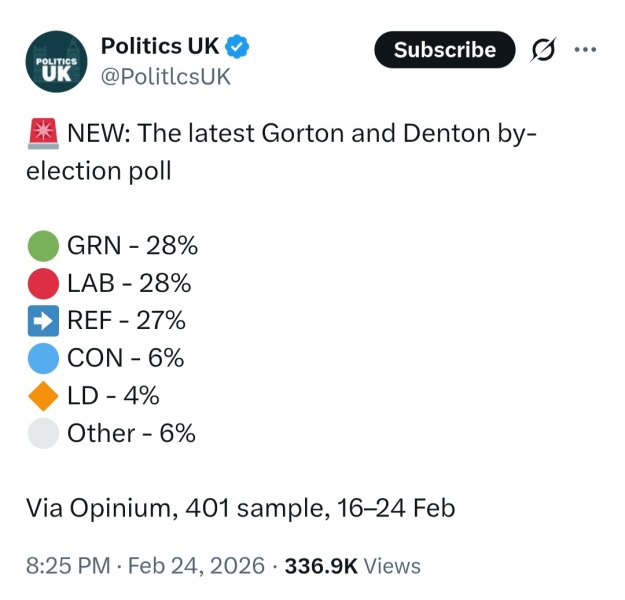Click the orange diamond beside LD
The width and height of the screenshot is (625, 600).
point(43,396)
